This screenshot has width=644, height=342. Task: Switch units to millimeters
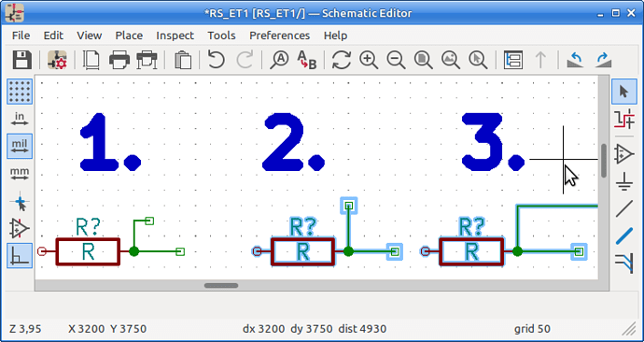click(x=20, y=173)
